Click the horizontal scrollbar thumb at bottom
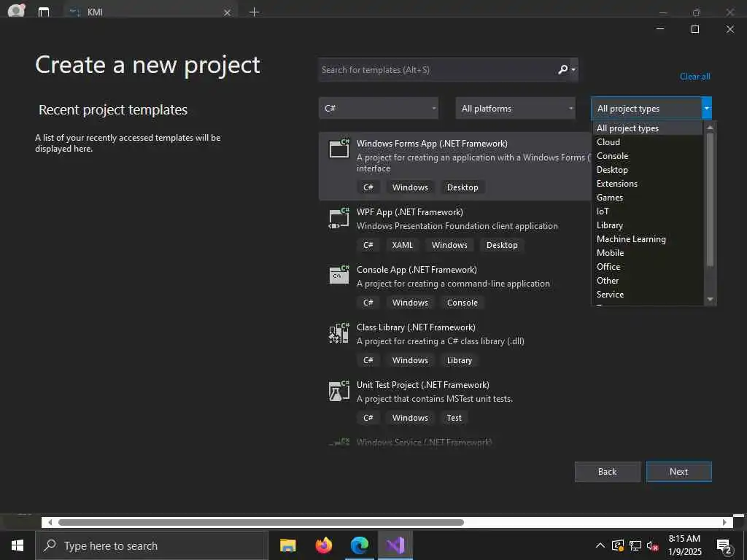This screenshot has height=560, width=747. [260, 522]
